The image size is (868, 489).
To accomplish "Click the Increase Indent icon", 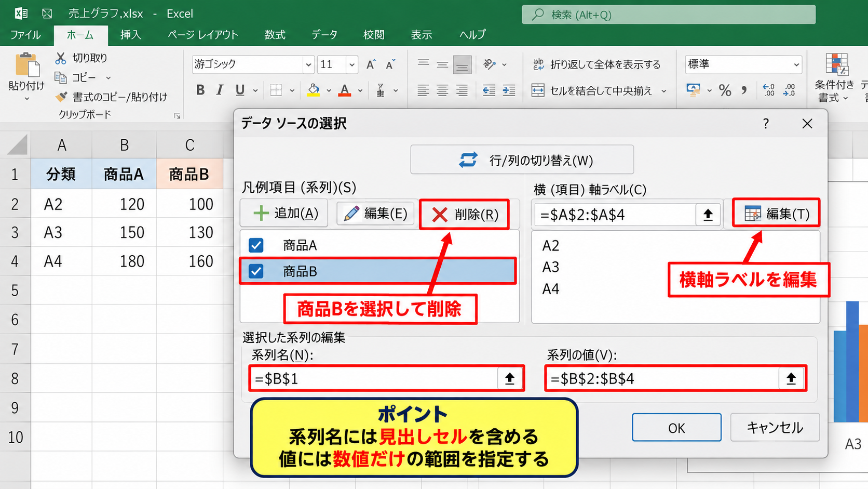I will [x=509, y=90].
